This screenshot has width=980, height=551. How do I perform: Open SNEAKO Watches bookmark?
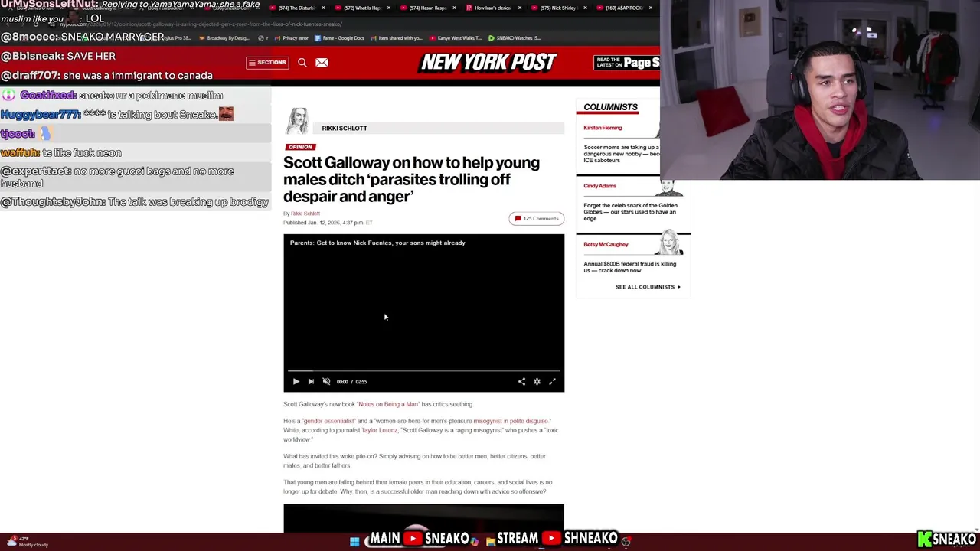coord(514,38)
